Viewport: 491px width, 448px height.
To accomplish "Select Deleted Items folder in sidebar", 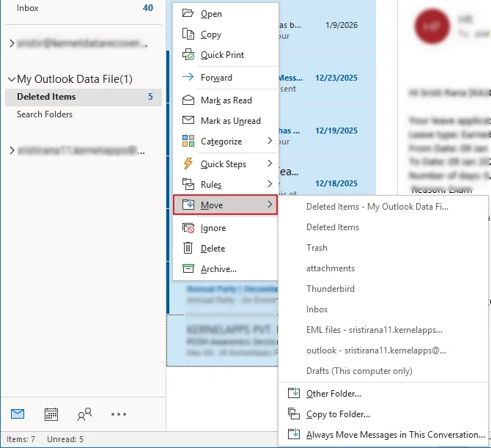I will [x=46, y=97].
